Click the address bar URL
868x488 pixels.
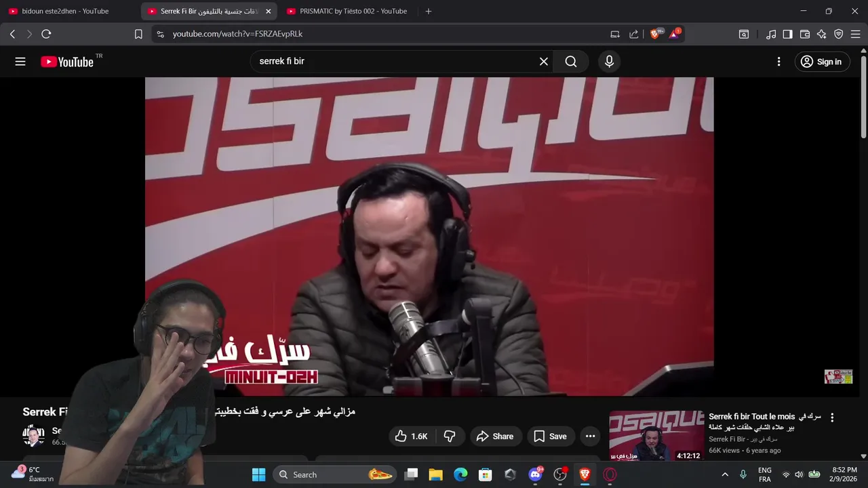pos(237,34)
